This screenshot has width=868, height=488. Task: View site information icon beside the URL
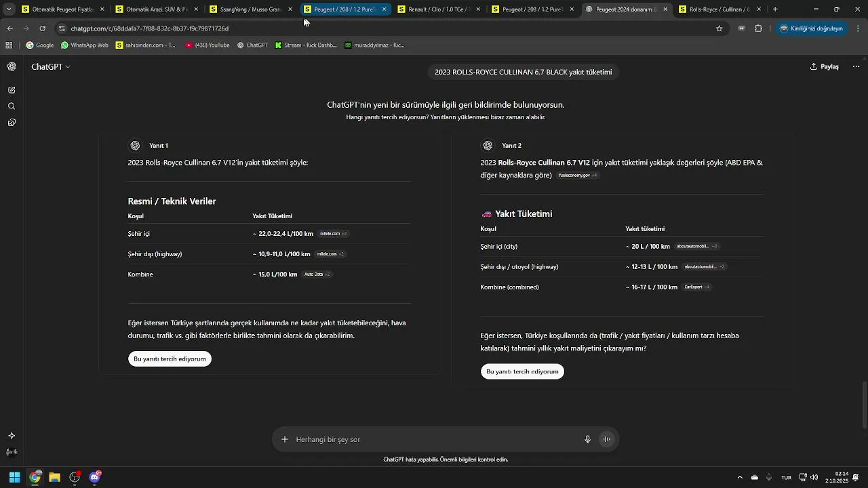point(62,28)
